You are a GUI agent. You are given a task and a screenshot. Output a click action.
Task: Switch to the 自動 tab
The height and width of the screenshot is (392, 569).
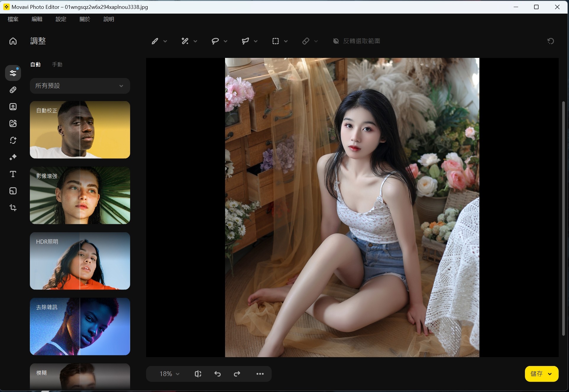point(35,64)
